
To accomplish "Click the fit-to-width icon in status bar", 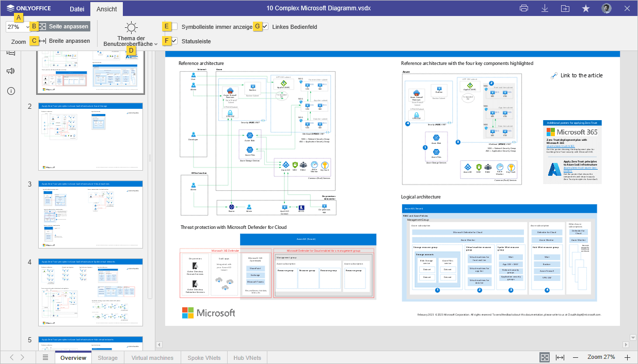I will pos(560,357).
